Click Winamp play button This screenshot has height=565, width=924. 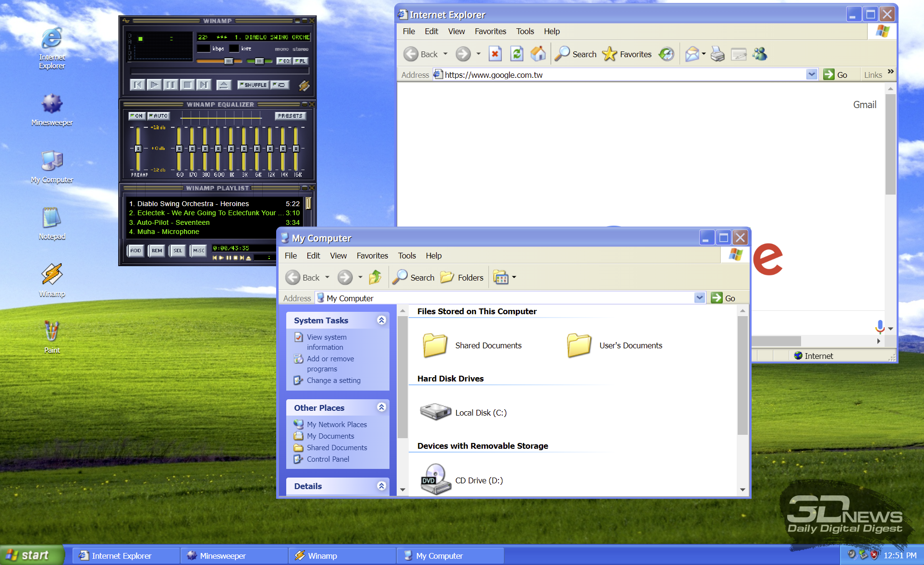154,85
